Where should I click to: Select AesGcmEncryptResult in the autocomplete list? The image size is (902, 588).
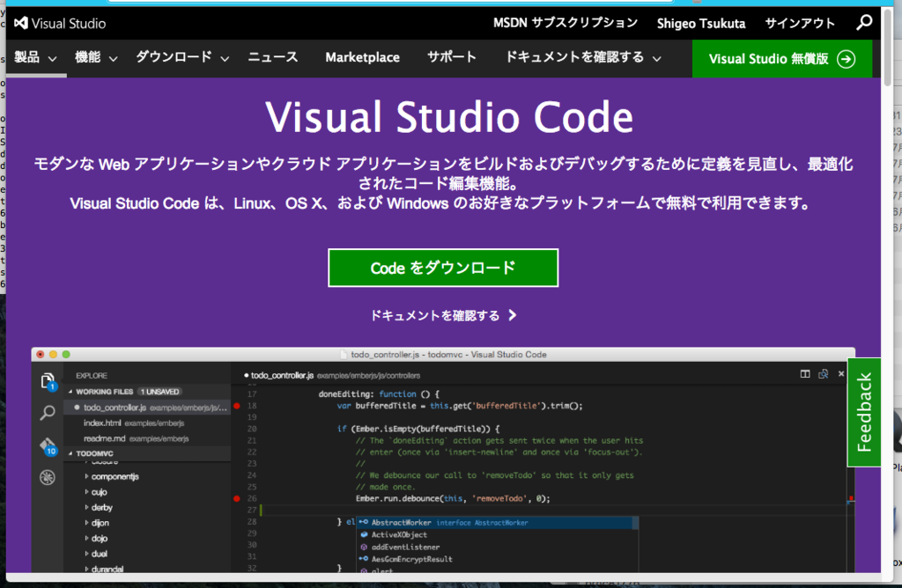click(498, 559)
